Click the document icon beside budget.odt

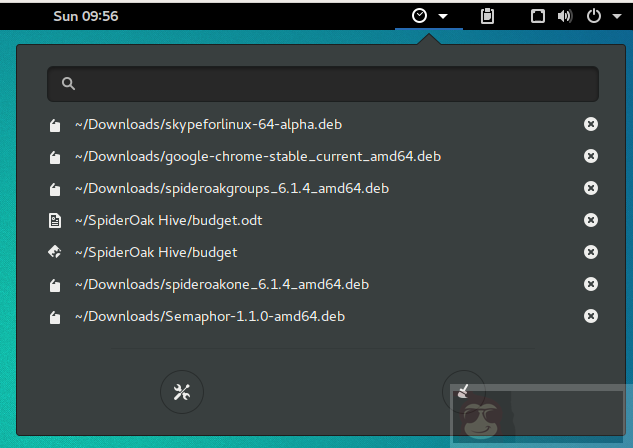click(x=55, y=221)
